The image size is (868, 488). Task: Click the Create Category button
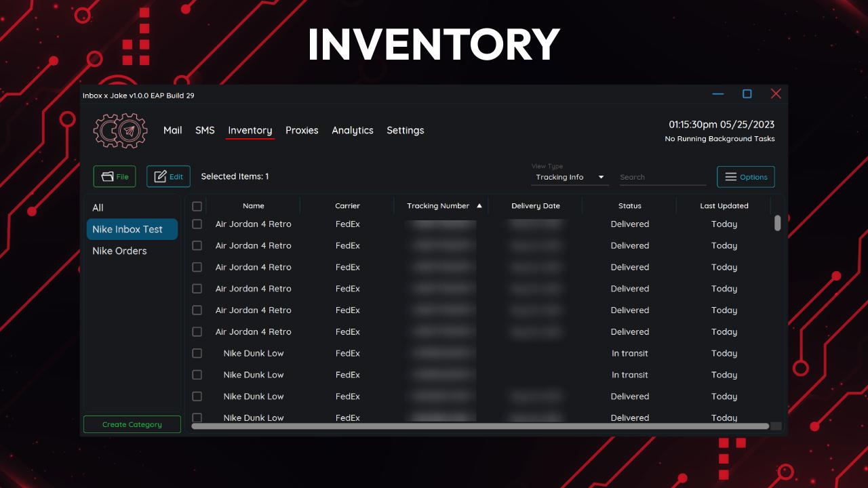[132, 424]
